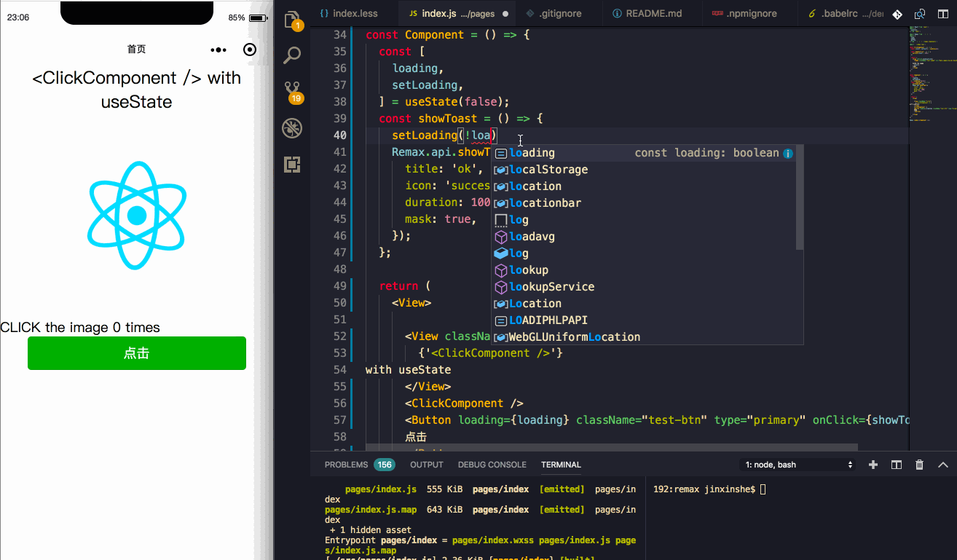This screenshot has height=560, width=957.
Task: Open the DEBUG CONSOLE panel tab
Action: point(492,464)
